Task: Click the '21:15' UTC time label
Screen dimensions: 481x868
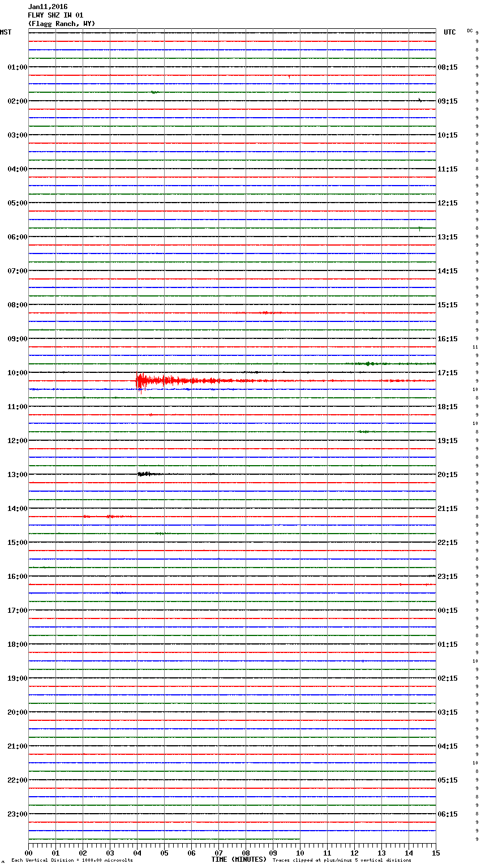Action: [448, 509]
